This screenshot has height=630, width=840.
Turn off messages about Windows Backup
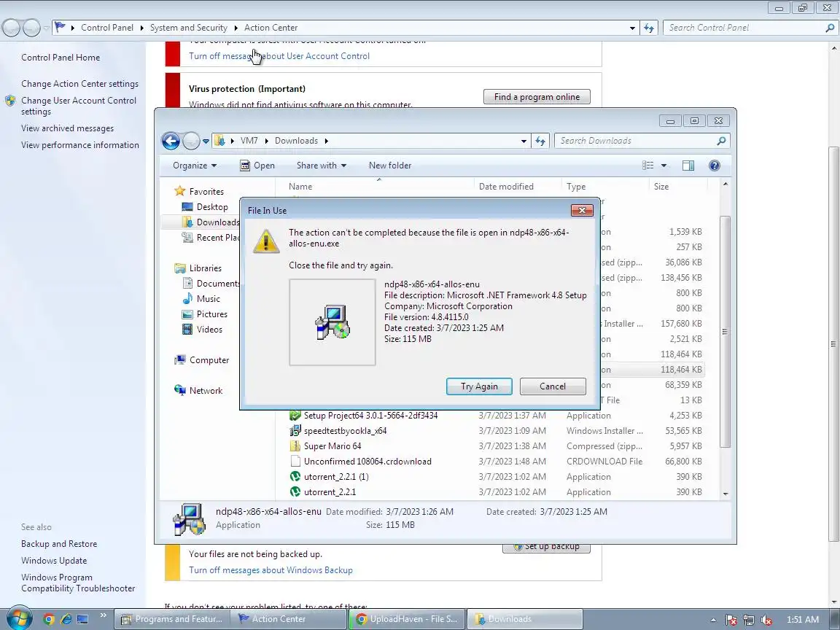pyautogui.click(x=271, y=570)
